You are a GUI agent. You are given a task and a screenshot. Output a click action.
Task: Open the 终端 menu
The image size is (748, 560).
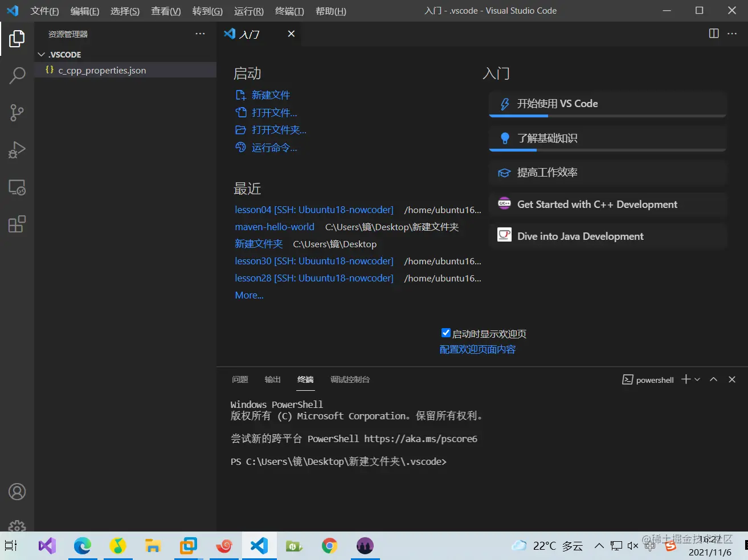[289, 11]
